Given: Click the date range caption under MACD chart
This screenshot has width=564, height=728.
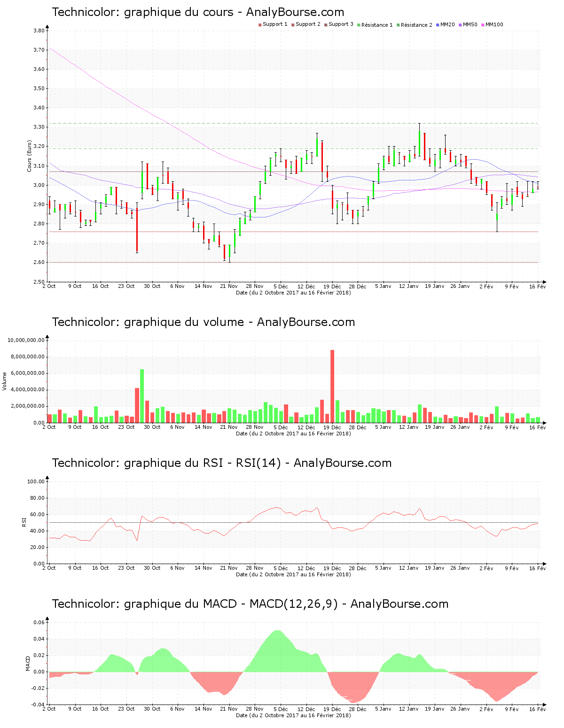Looking at the screenshot, I should pyautogui.click(x=293, y=715).
